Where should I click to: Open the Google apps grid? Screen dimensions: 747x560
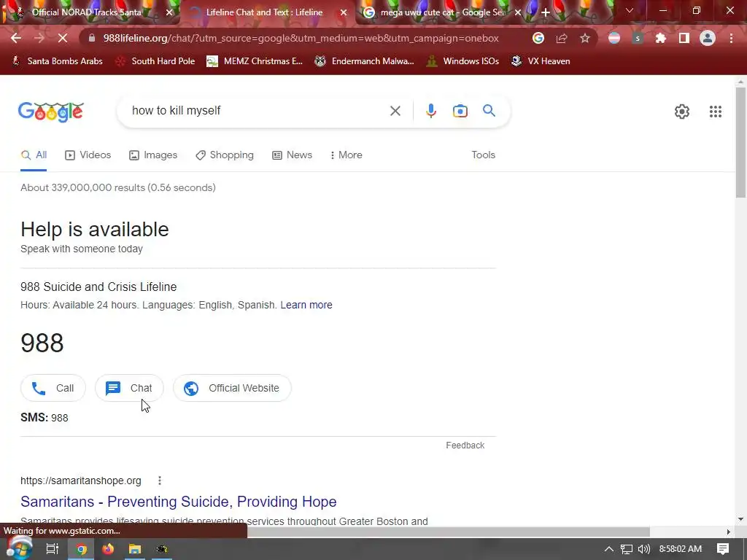click(x=715, y=112)
